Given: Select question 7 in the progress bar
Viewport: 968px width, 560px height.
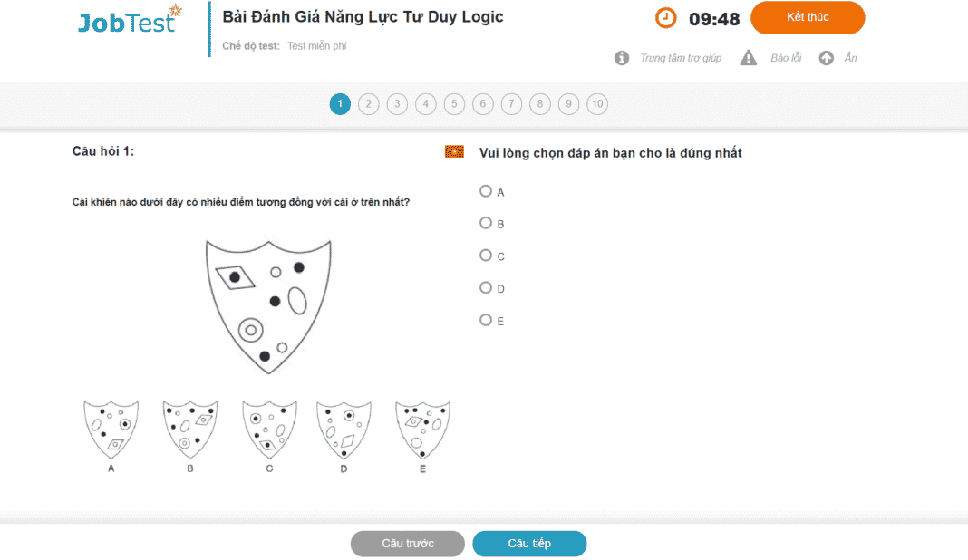Looking at the screenshot, I should pos(511,104).
